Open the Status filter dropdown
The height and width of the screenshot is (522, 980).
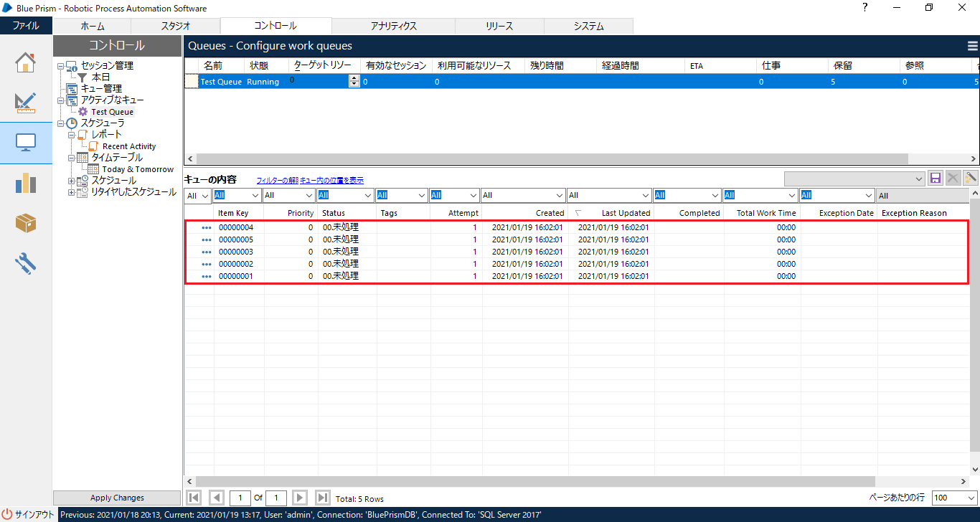368,195
